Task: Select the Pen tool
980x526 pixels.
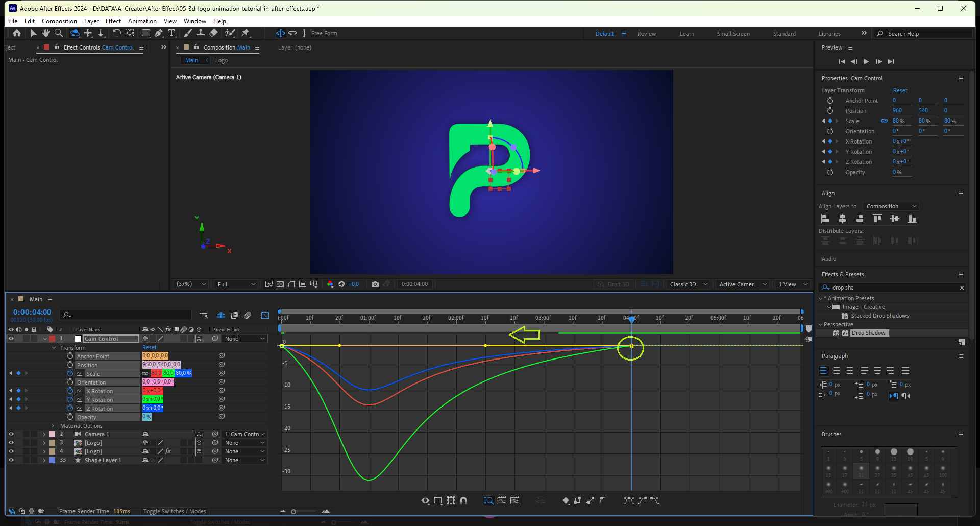Action: pyautogui.click(x=159, y=33)
